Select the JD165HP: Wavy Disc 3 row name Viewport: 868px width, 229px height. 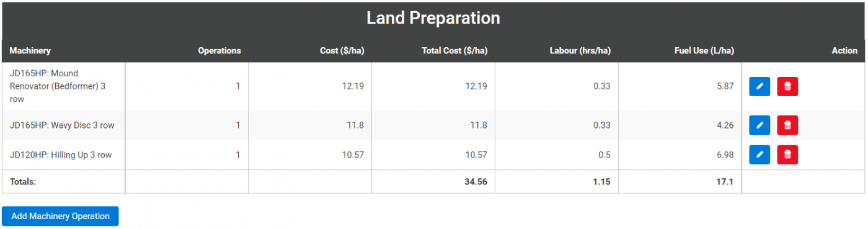click(62, 125)
